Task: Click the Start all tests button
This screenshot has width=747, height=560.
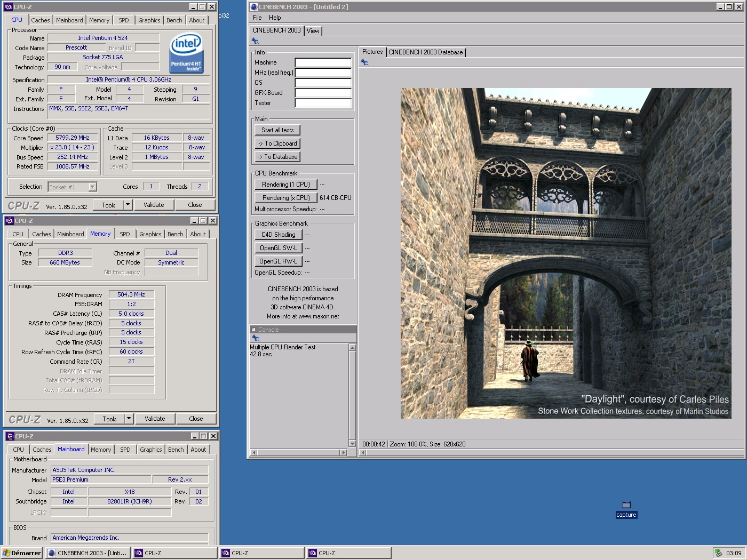Action: click(277, 130)
